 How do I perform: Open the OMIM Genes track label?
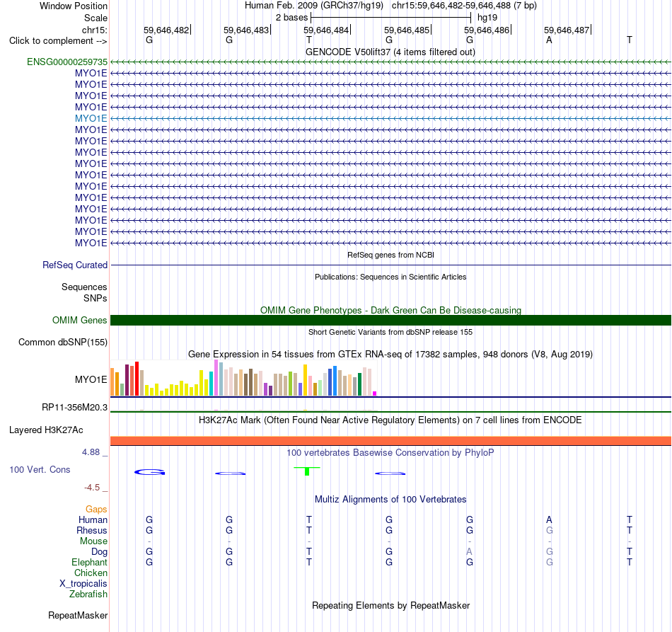(79, 321)
